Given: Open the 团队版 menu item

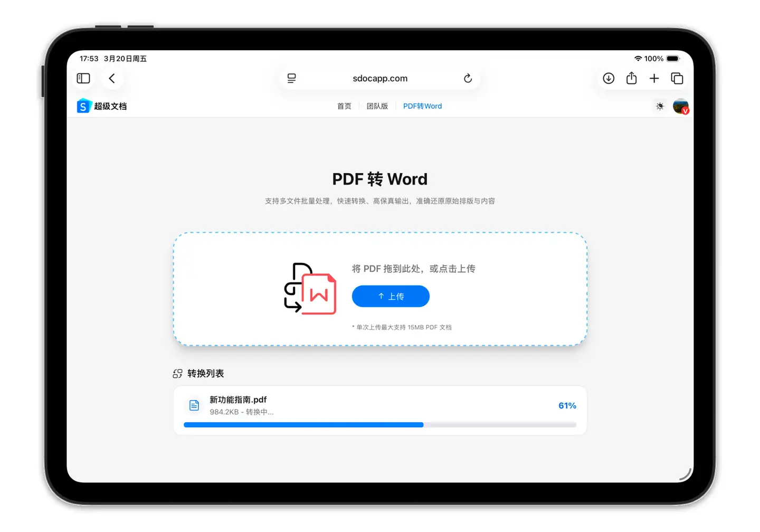Looking at the screenshot, I should 377,106.
